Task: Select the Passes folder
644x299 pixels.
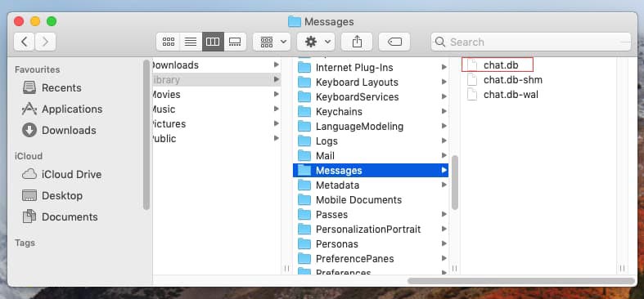Action: pyautogui.click(x=371, y=215)
